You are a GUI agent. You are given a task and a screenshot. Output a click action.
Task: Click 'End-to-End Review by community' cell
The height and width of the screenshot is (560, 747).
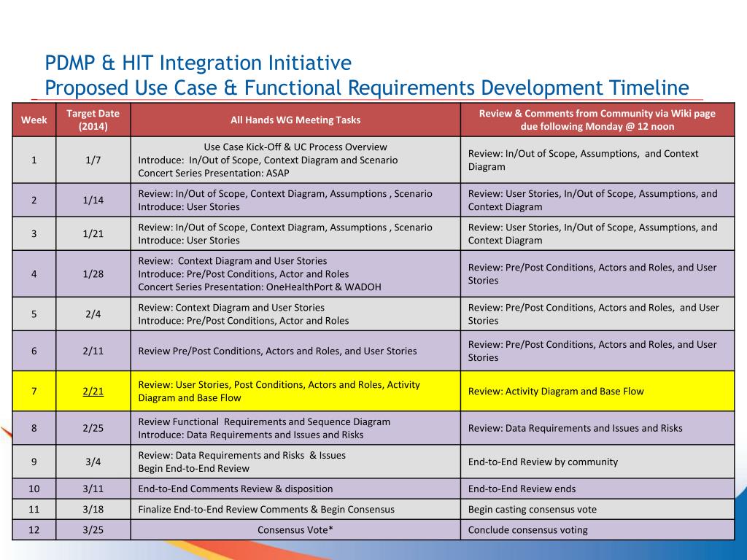point(597,462)
